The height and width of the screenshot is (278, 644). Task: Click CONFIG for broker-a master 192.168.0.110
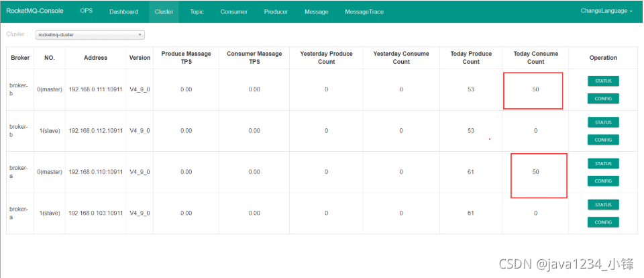pos(603,181)
